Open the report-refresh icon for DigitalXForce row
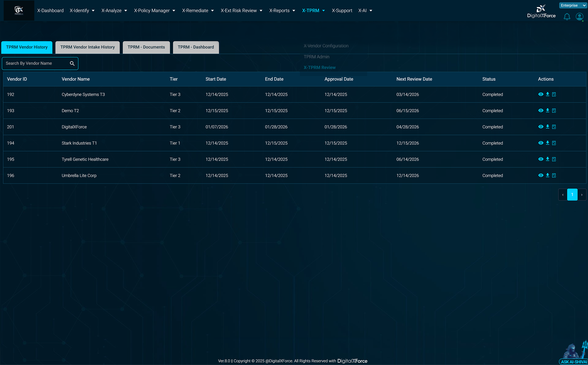This screenshot has width=588, height=365. tap(554, 127)
